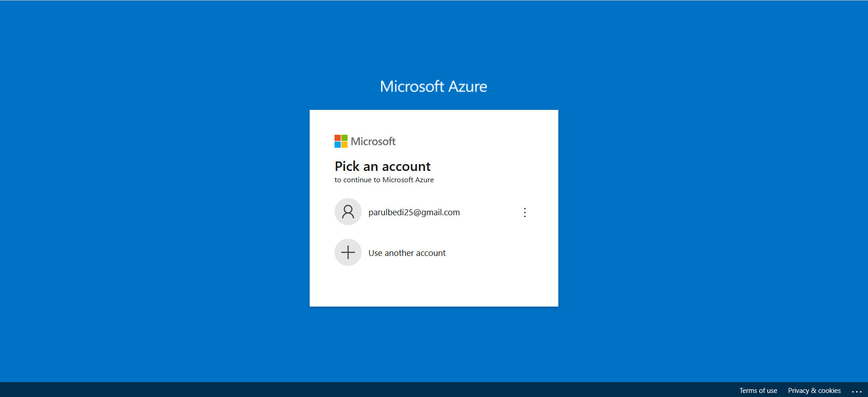Choose Use another account

pos(434,252)
